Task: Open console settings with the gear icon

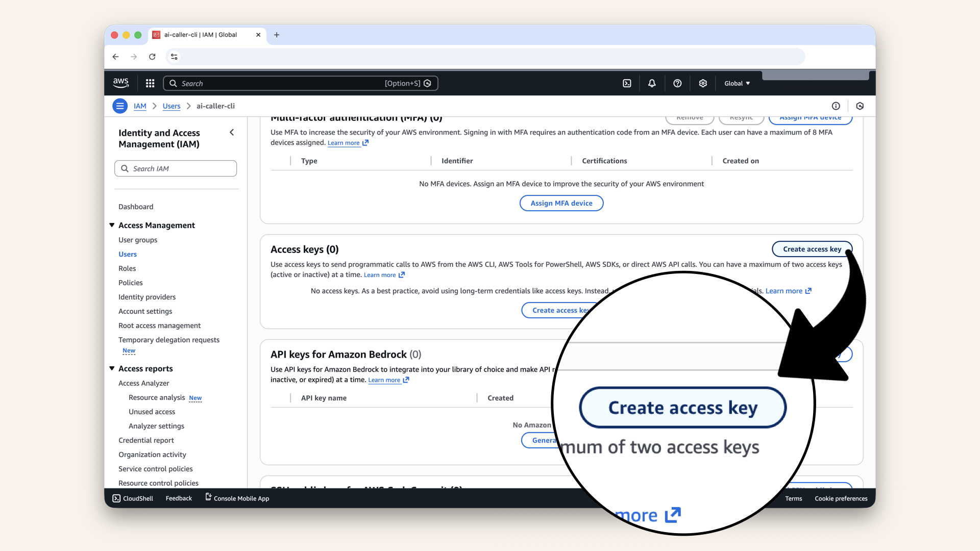Action: pyautogui.click(x=703, y=83)
